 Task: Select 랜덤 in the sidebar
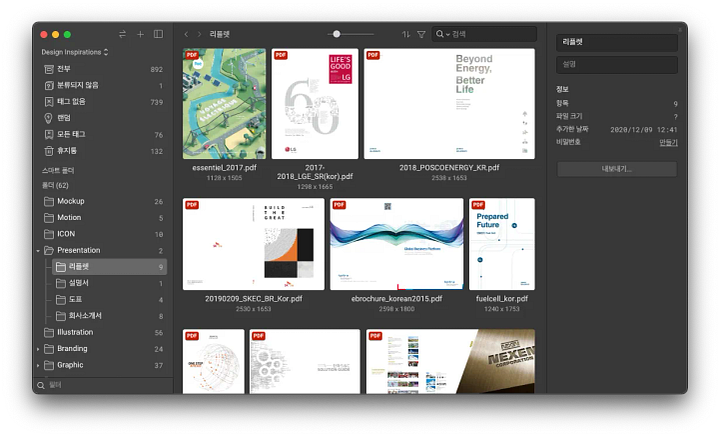(103, 118)
